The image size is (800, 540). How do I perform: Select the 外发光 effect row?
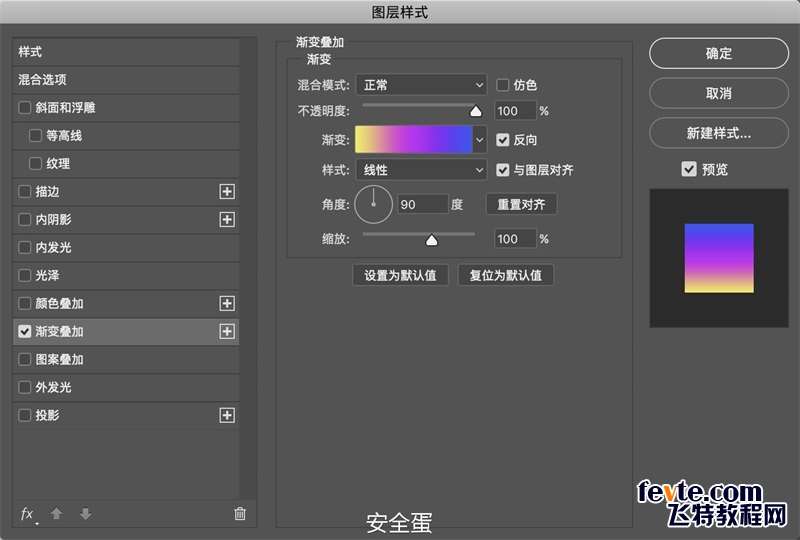[126, 387]
